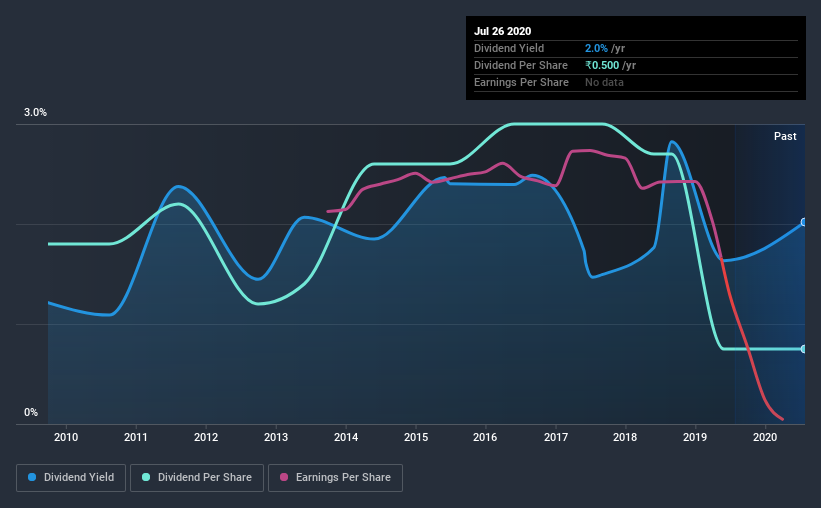Click the 2.0% dividend yield value
821x508 pixels.
(x=596, y=48)
